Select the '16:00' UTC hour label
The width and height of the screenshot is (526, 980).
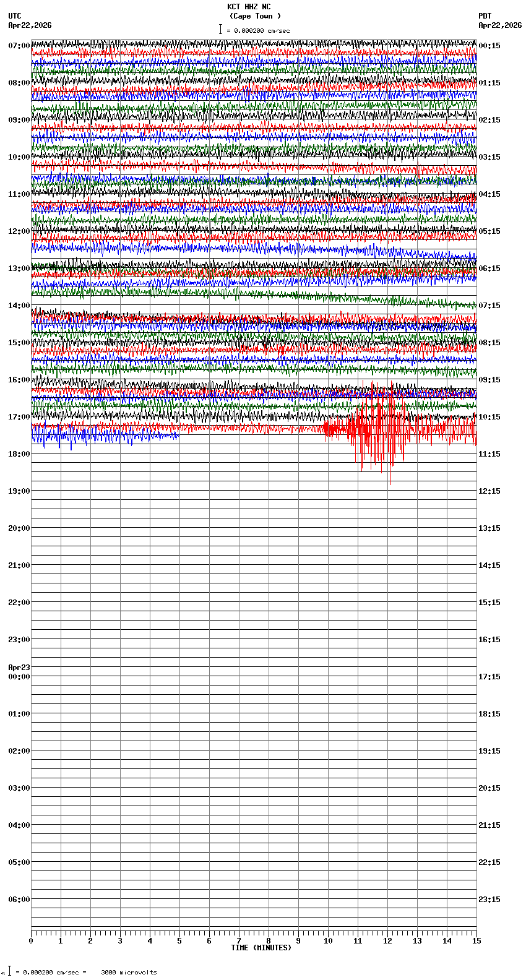point(19,380)
